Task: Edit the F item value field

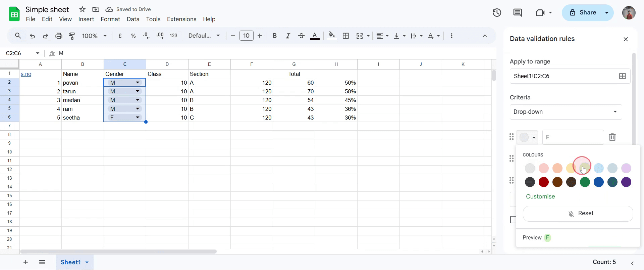Action: (573, 137)
